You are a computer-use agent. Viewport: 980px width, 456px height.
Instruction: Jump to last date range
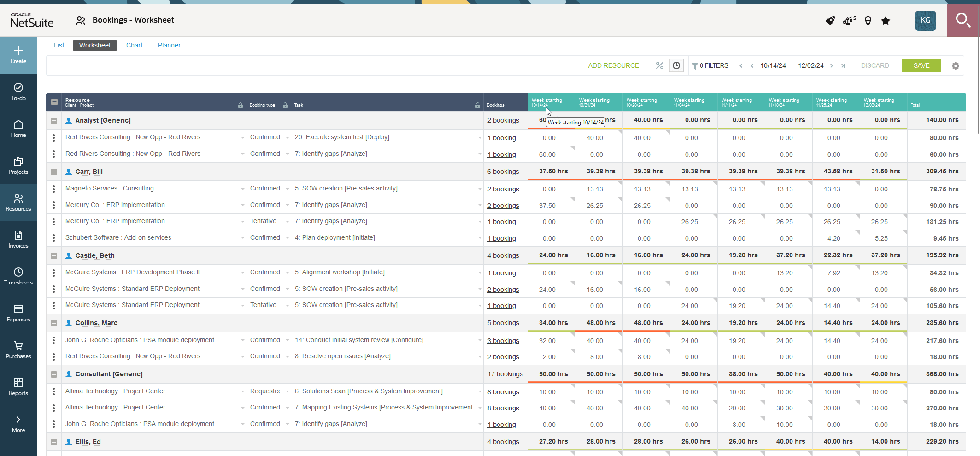(x=843, y=65)
